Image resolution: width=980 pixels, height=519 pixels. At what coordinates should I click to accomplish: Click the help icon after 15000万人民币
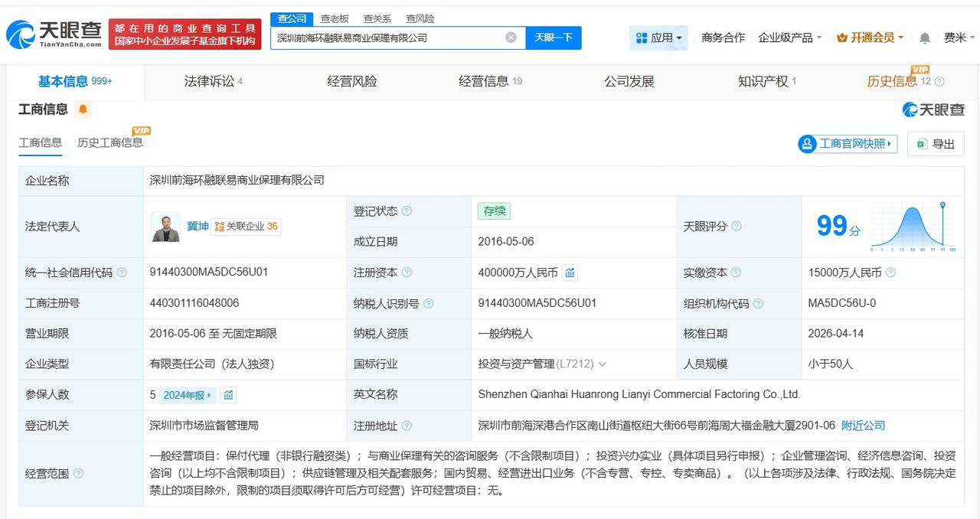coord(890,273)
